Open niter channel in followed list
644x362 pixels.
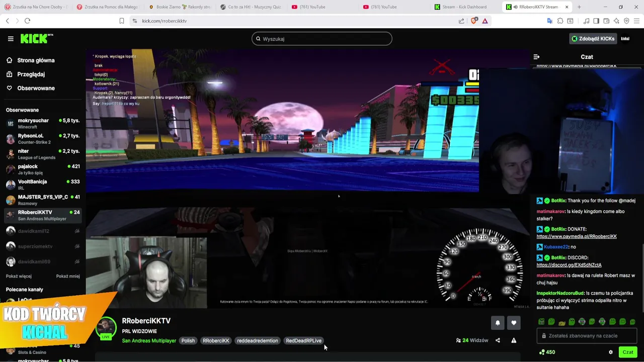click(x=43, y=154)
